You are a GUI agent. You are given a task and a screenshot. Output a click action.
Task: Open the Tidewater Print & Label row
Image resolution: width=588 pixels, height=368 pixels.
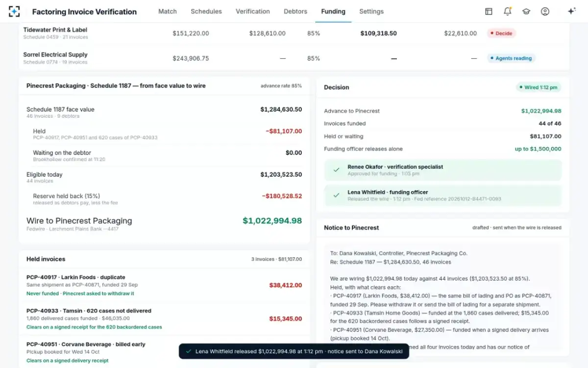[x=294, y=33]
